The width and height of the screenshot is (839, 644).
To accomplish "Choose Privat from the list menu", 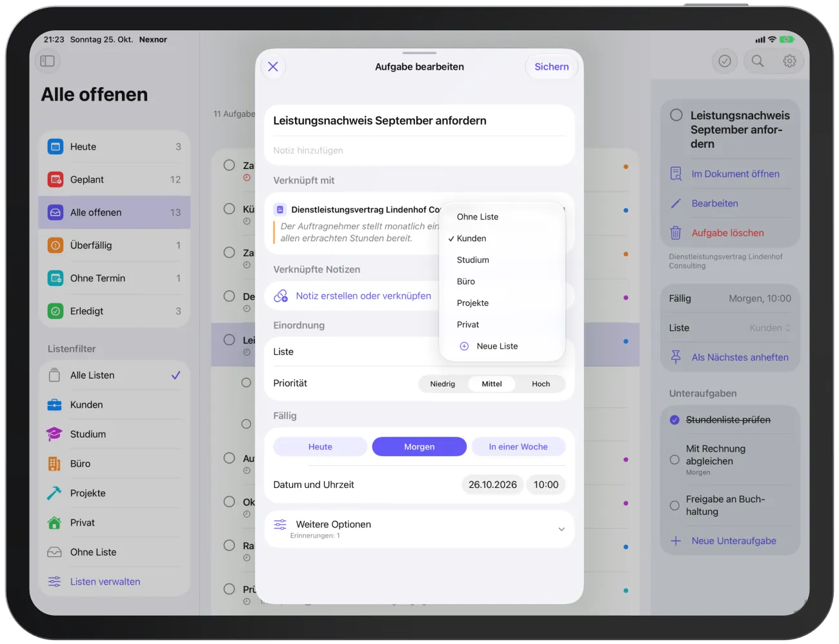I will click(502, 325).
